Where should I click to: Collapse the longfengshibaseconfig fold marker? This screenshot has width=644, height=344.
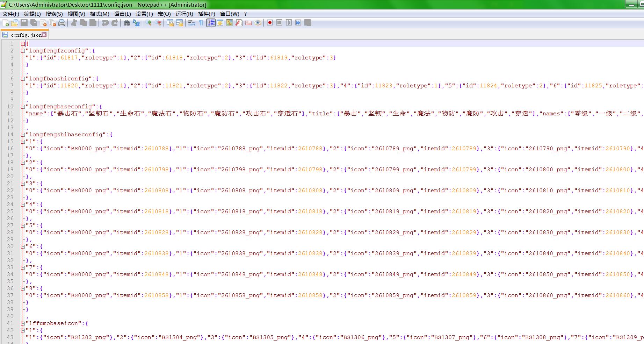[x=23, y=135]
